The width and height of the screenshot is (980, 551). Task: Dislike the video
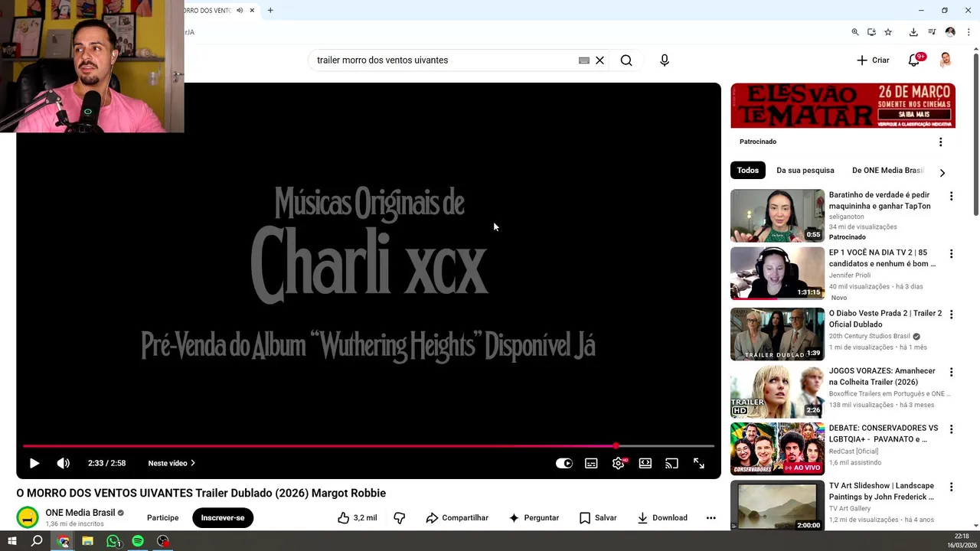pyautogui.click(x=400, y=518)
